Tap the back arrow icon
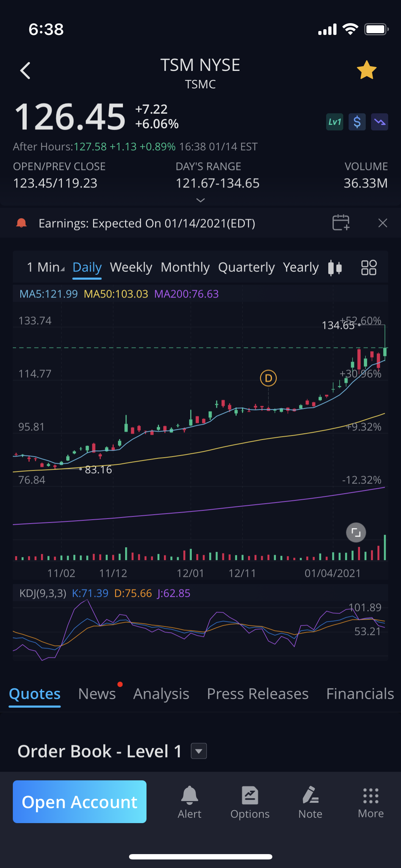401x868 pixels. click(25, 71)
